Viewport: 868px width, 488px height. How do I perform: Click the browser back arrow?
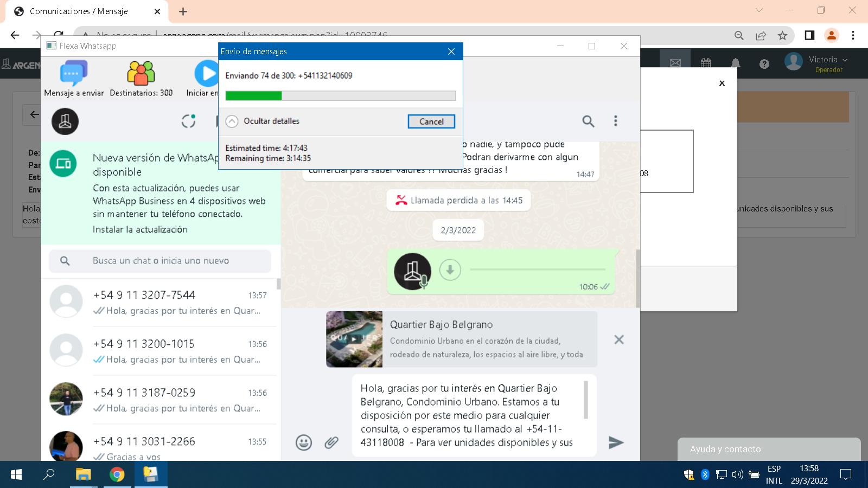15,35
